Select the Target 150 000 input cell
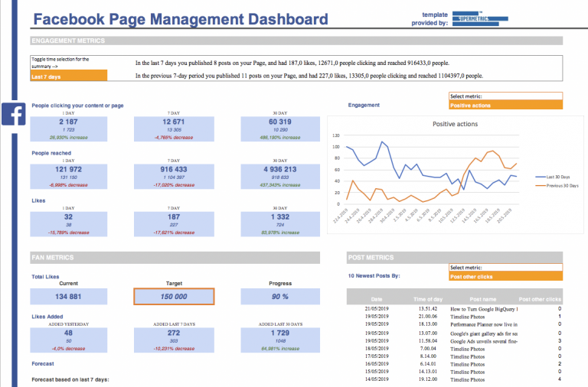 (174, 296)
